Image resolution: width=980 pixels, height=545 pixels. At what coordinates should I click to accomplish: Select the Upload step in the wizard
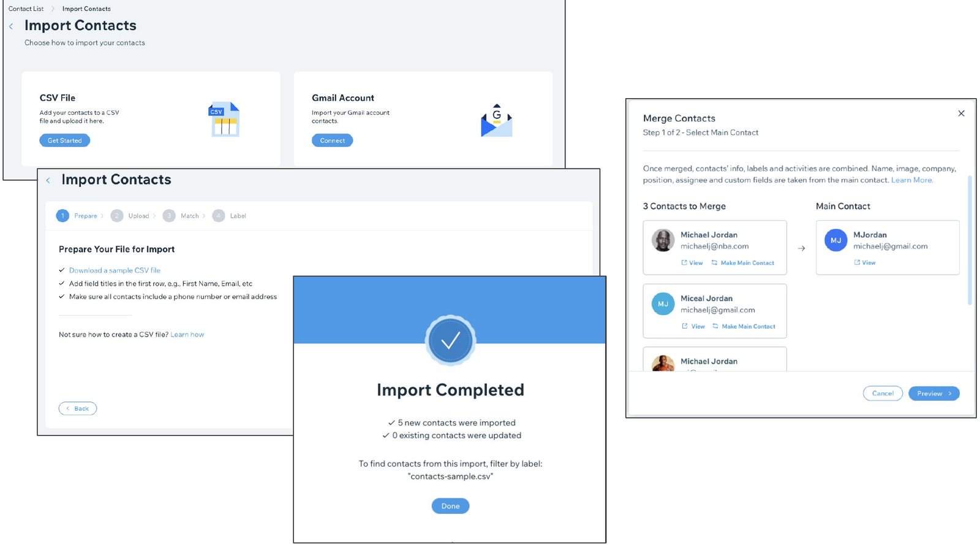[130, 216]
